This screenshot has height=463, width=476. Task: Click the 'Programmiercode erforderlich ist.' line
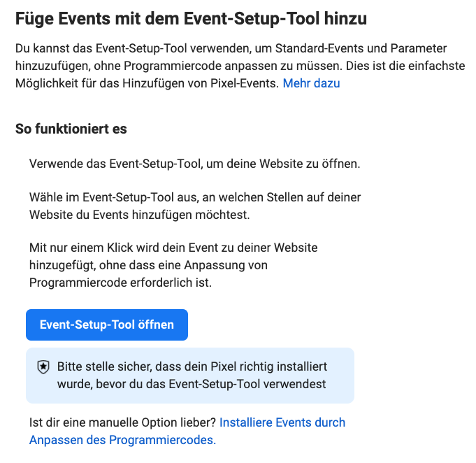[120, 283]
